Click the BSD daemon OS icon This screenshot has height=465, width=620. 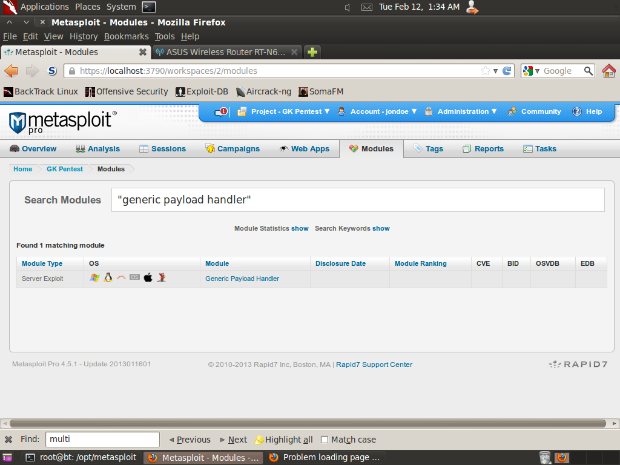tap(161, 278)
